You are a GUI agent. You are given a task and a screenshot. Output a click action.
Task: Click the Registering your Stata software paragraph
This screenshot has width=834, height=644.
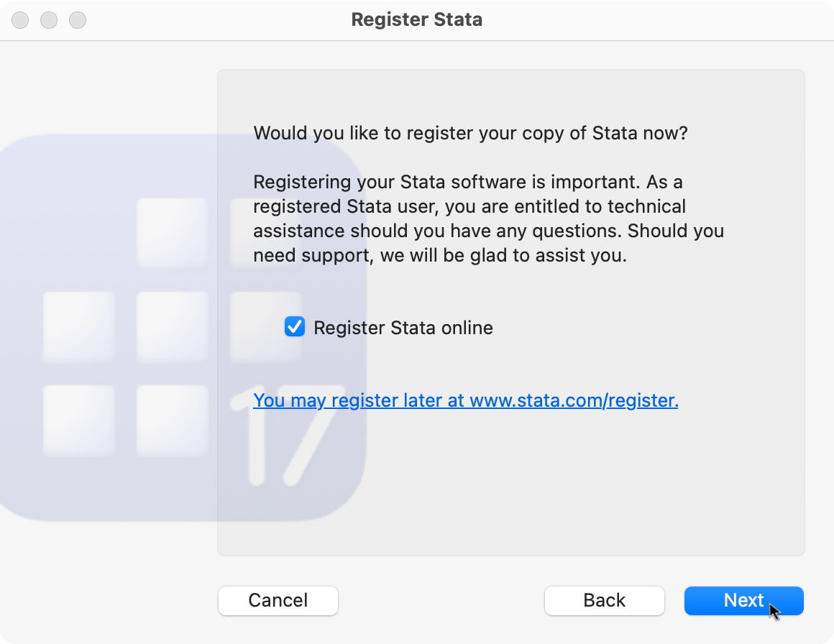[x=488, y=218]
